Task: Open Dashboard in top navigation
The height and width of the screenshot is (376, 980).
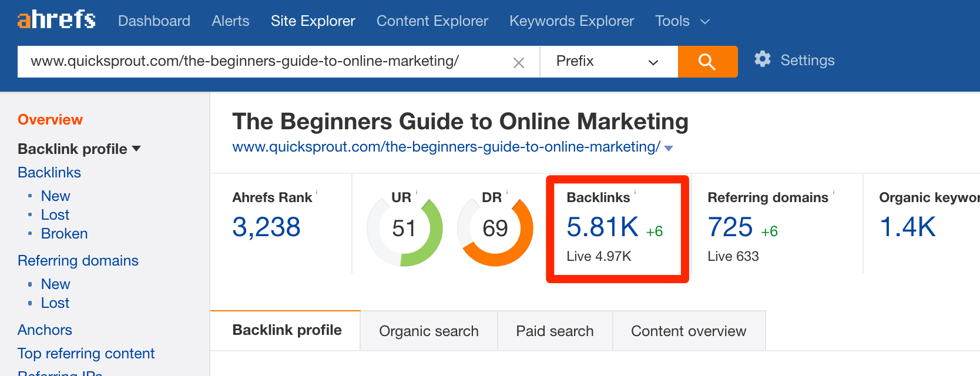Action: tap(154, 21)
